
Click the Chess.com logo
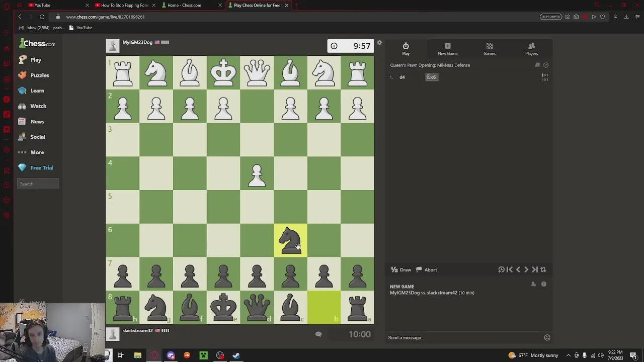click(x=37, y=43)
